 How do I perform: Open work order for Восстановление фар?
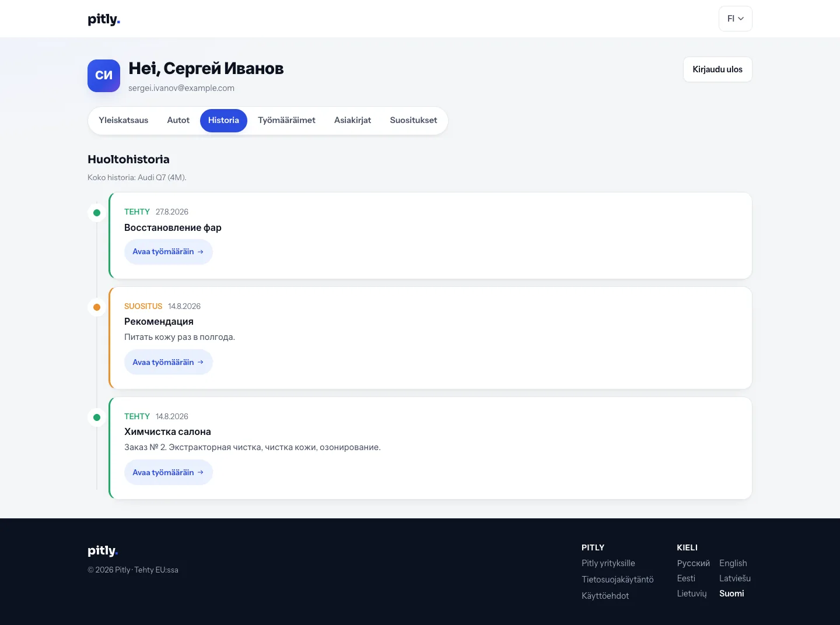169,252
